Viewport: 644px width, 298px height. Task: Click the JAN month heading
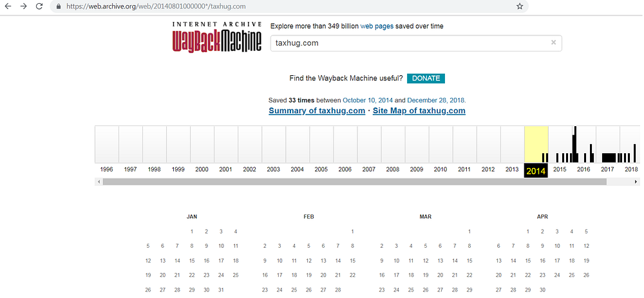point(192,217)
